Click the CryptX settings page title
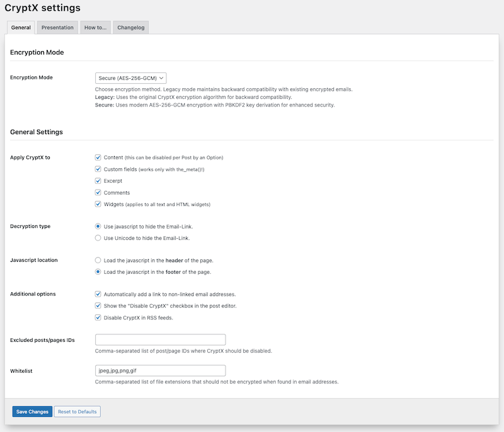 (x=42, y=8)
